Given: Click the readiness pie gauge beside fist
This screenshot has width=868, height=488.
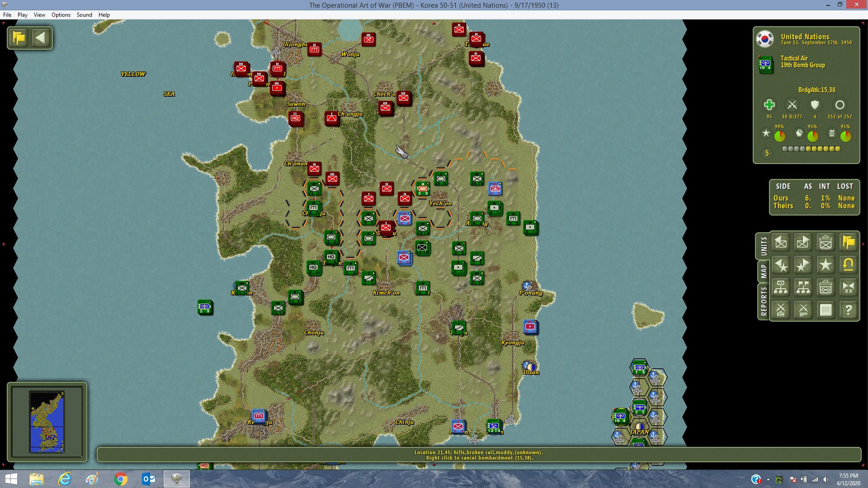Looking at the screenshot, I should coord(812,136).
